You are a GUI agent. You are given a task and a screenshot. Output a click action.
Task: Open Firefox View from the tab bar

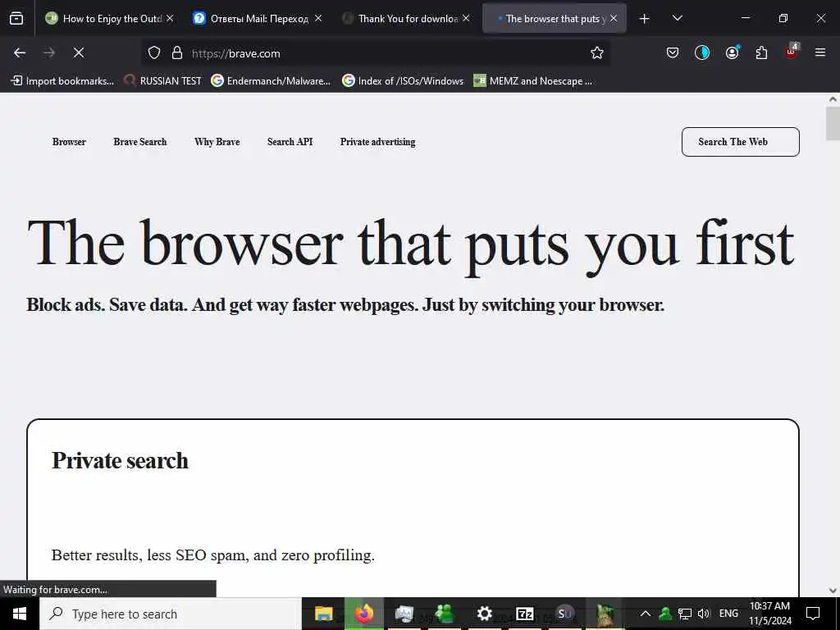point(16,18)
